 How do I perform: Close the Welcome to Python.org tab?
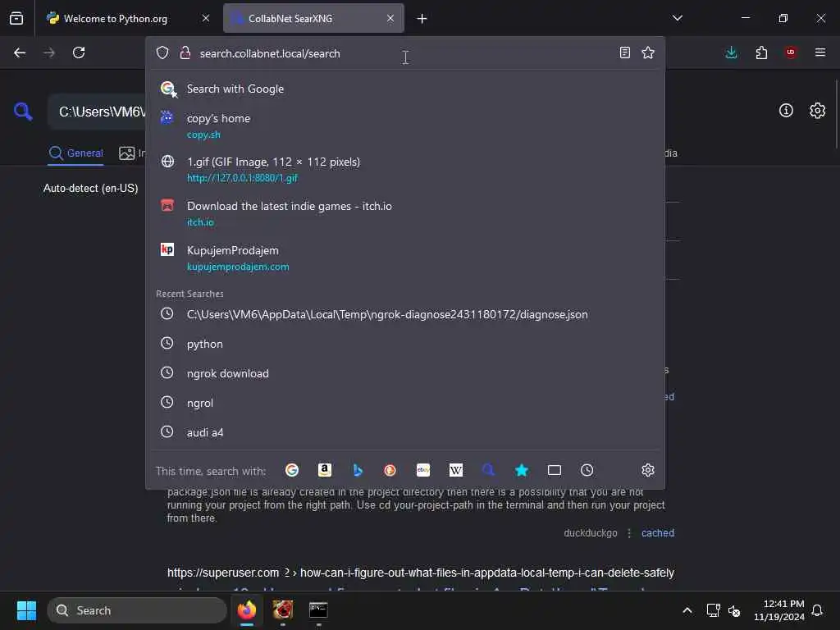tap(206, 19)
